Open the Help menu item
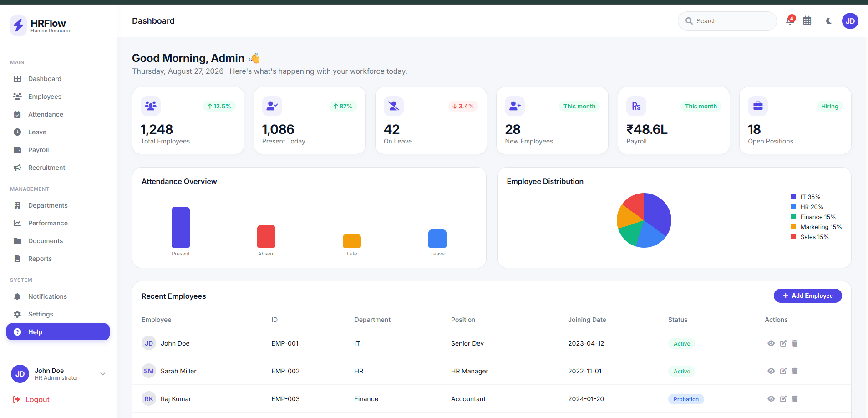The width and height of the screenshot is (868, 418). (58, 332)
